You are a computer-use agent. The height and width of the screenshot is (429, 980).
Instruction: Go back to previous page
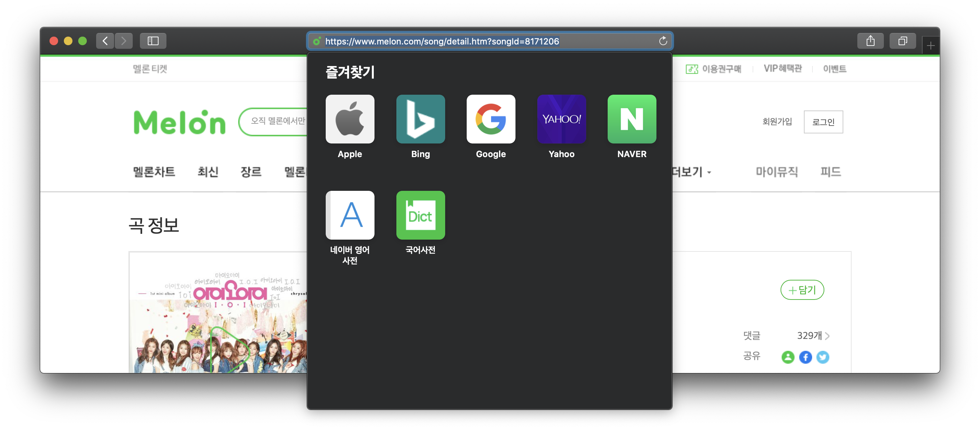(105, 41)
